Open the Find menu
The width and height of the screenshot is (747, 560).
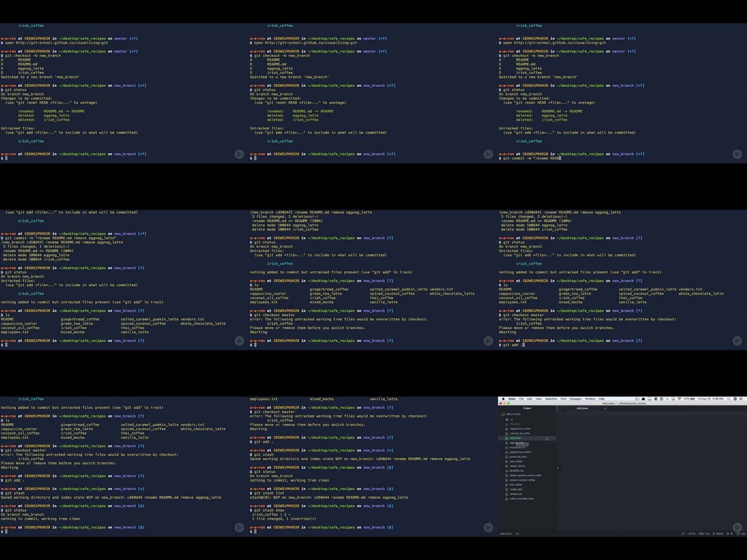[563, 399]
